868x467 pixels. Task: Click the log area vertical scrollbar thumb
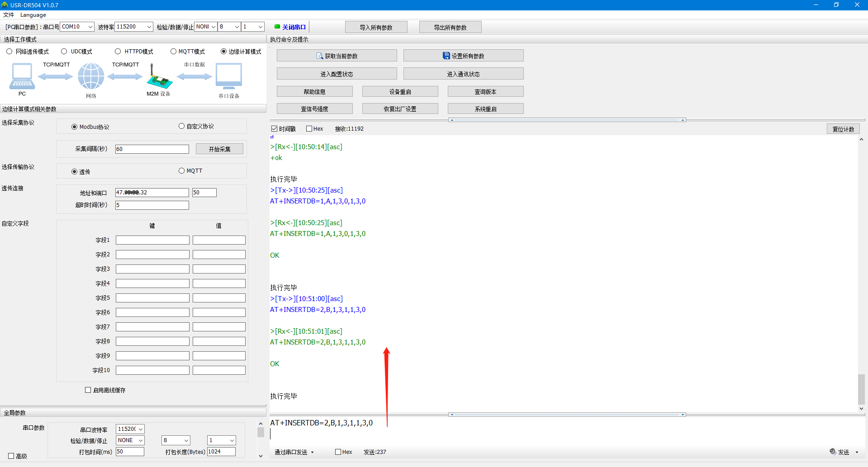(861, 389)
